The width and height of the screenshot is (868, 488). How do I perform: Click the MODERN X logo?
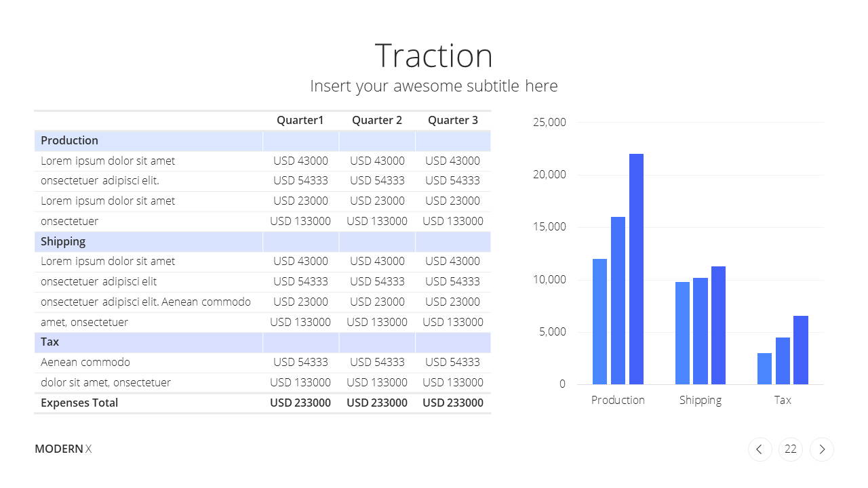tap(63, 449)
